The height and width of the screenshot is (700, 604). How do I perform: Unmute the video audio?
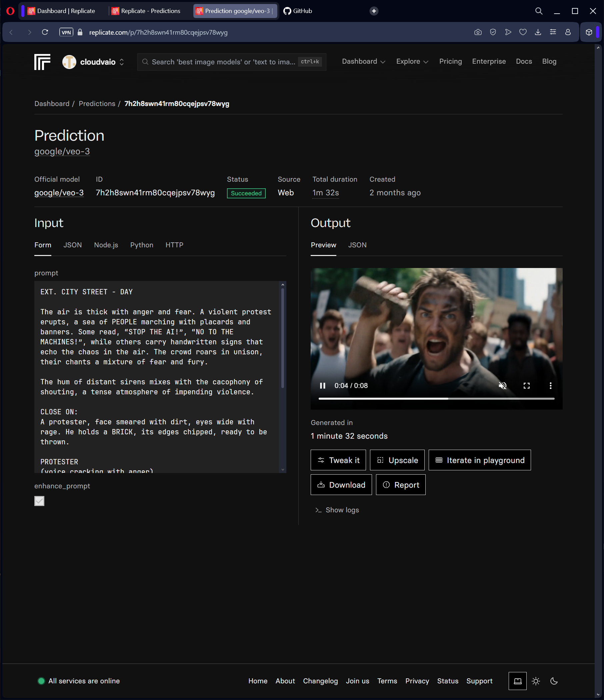coord(502,385)
